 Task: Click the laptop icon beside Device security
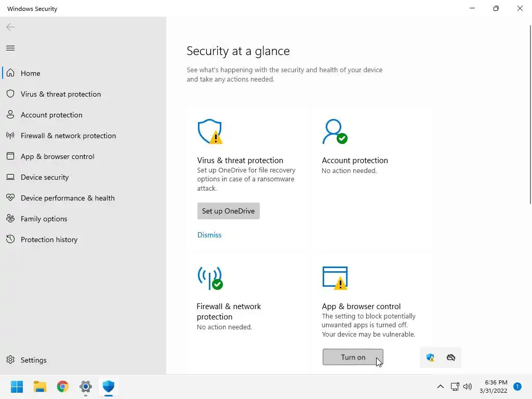[10, 177]
